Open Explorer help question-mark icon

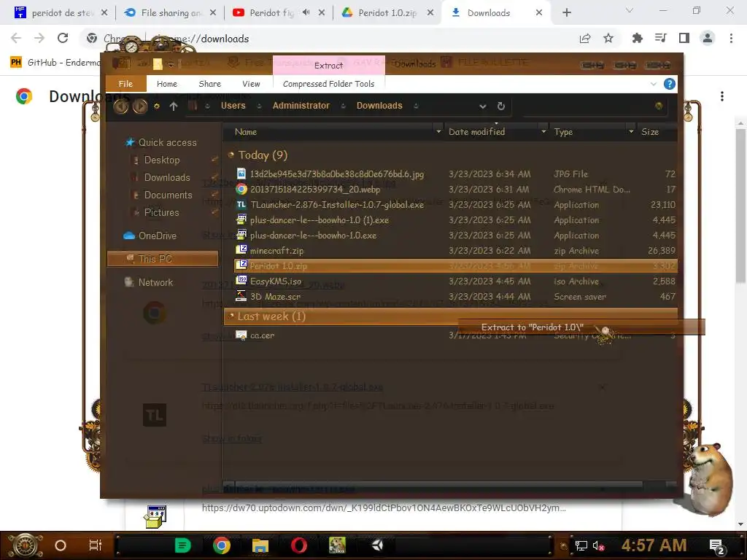[670, 85]
